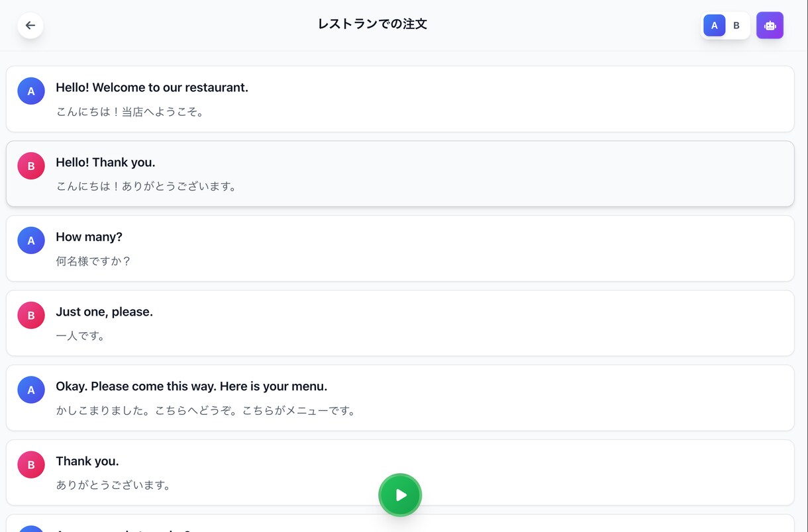Start playback with the green play button
Viewport: 808px width, 532px height.
pos(400,495)
